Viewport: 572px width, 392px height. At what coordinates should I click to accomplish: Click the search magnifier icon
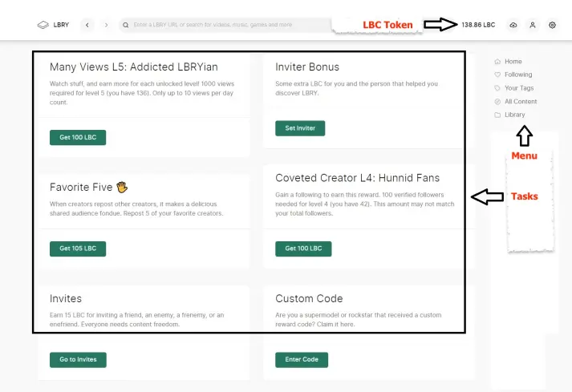coord(125,25)
